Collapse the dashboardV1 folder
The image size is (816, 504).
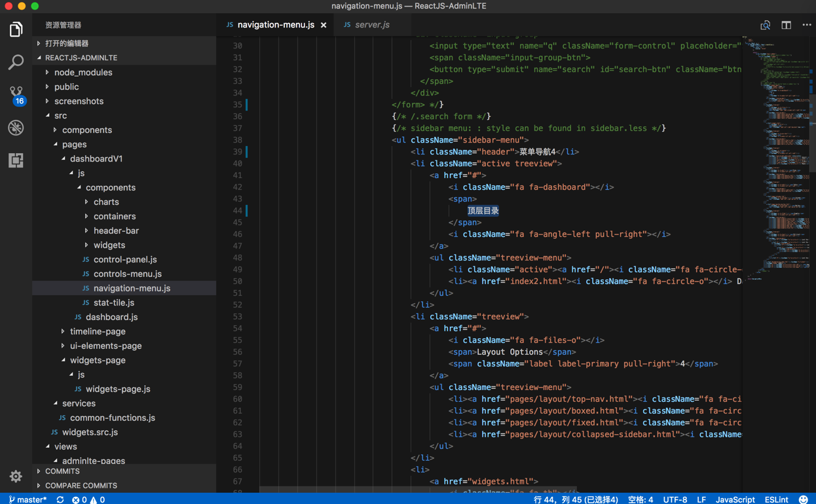coord(96,158)
